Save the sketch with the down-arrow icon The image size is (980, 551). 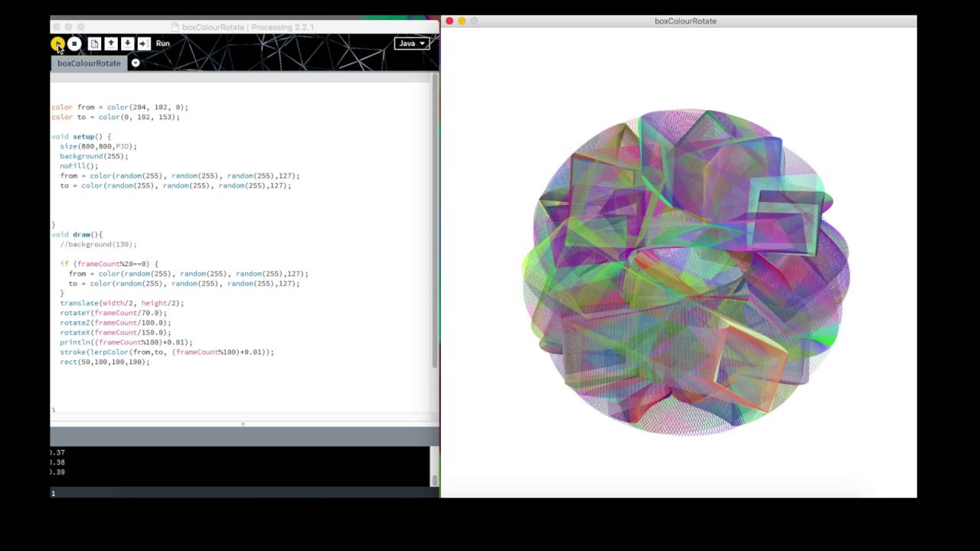coord(127,44)
